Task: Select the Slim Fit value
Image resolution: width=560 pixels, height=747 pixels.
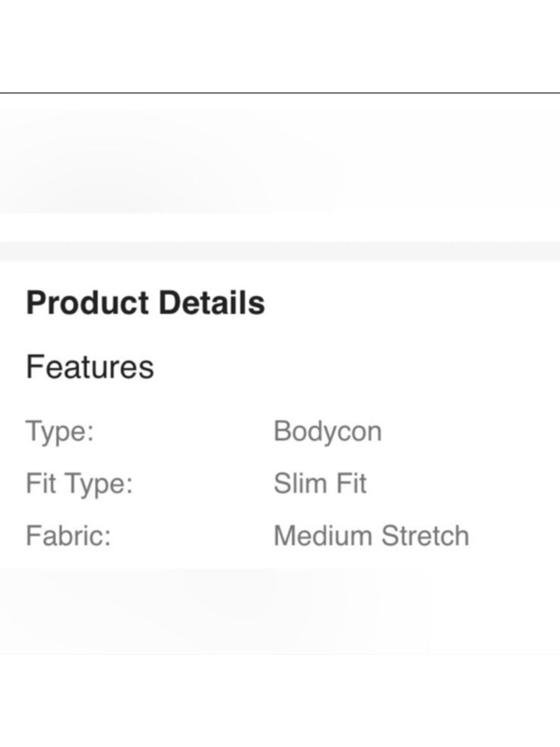Action: tap(320, 484)
